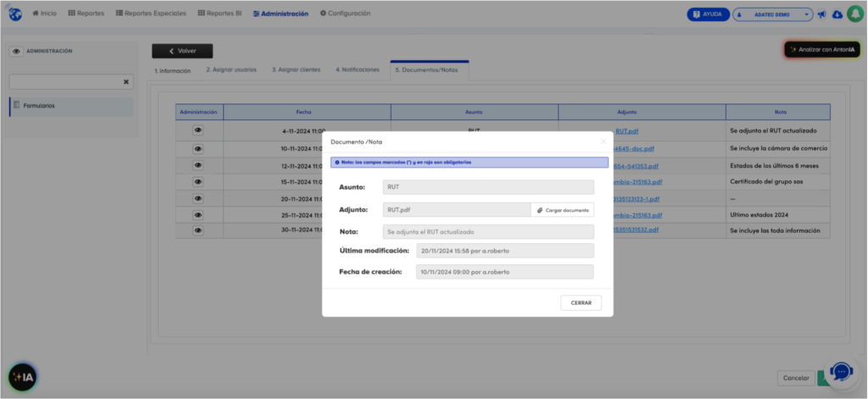
Task: Click the Asunto column header
Action: point(475,112)
